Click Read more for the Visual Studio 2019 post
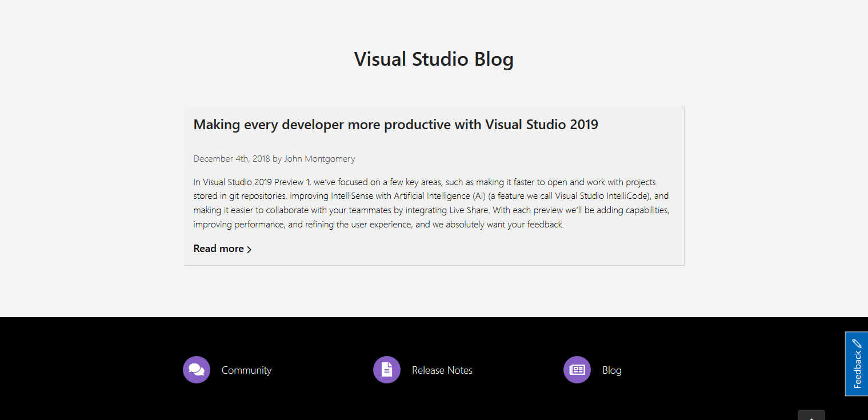 coord(218,249)
